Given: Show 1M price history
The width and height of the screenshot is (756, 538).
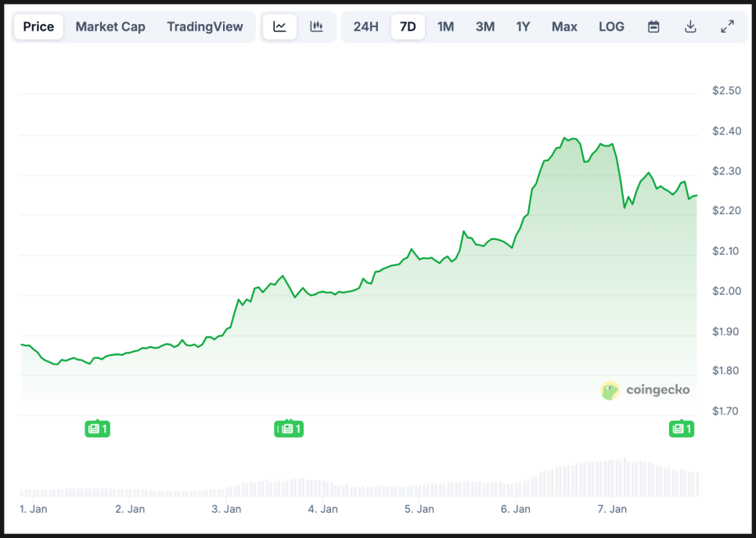Looking at the screenshot, I should click(x=445, y=27).
